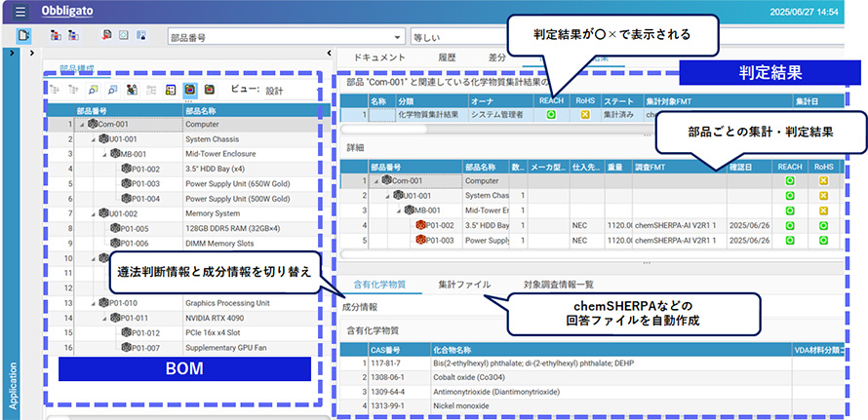Click the green REACH icon in the summary row

[551, 115]
